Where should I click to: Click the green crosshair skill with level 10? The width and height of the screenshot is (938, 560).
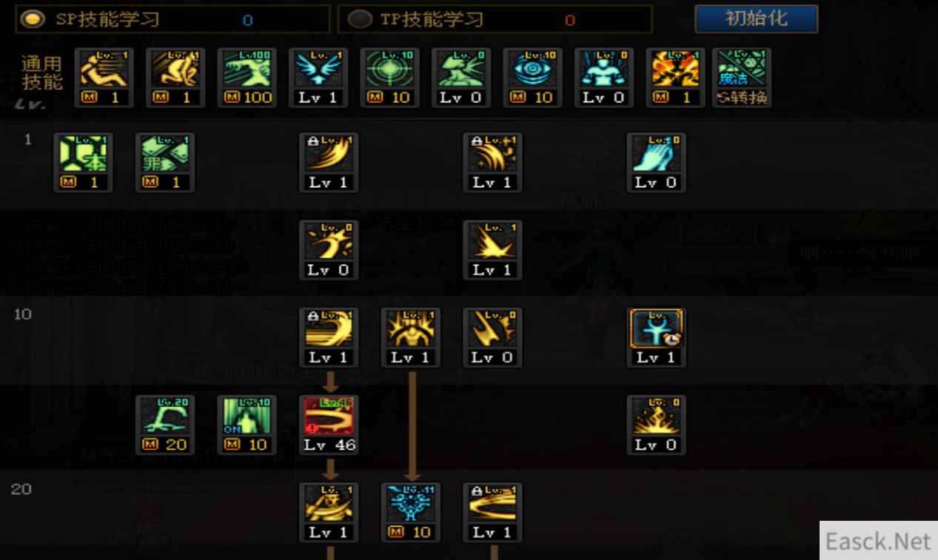coord(390,78)
